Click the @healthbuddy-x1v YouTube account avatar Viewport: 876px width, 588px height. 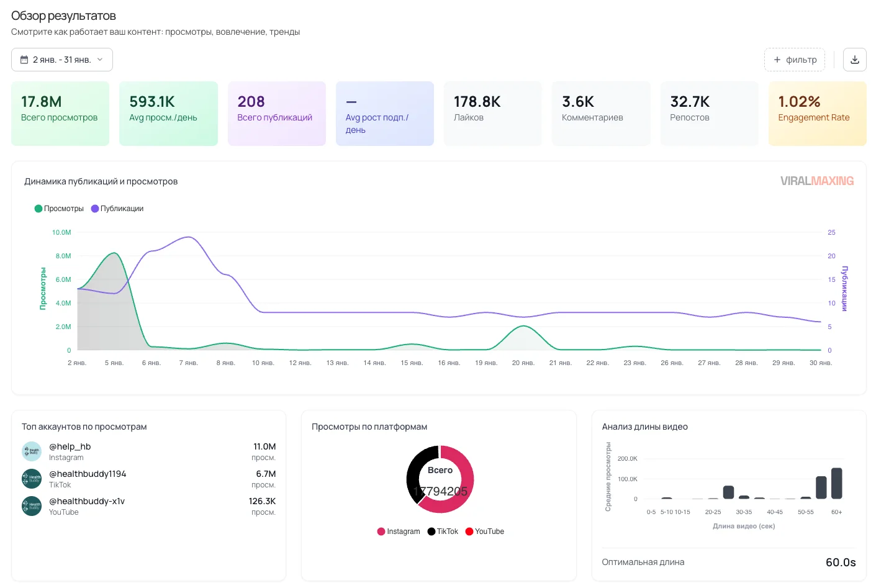(x=31, y=506)
